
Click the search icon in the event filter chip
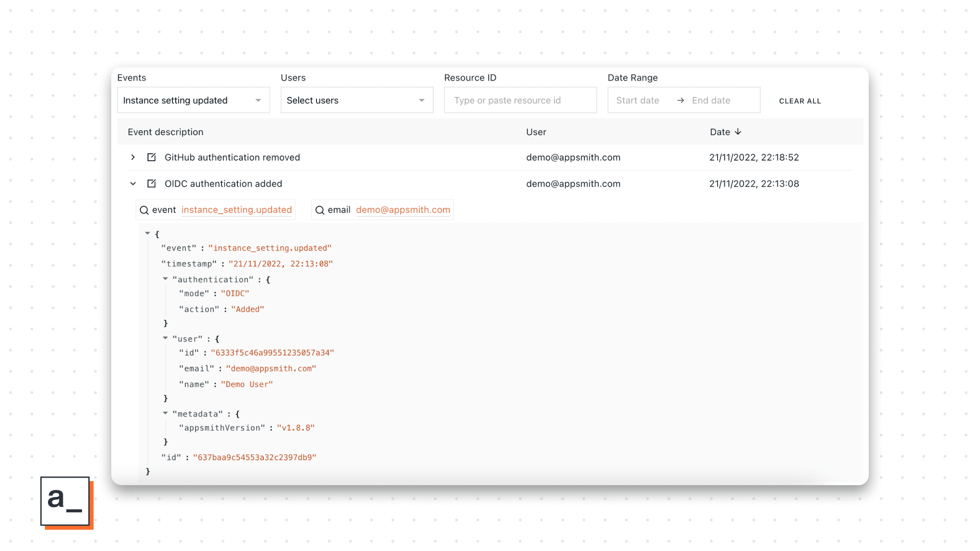tap(144, 210)
